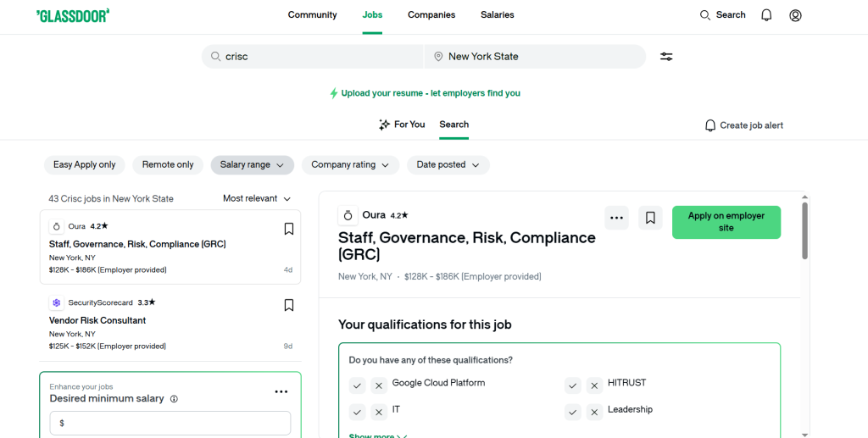Screen dimensions: 868x438
Task: Click magnifier icon in job keyword field
Action: tap(215, 57)
